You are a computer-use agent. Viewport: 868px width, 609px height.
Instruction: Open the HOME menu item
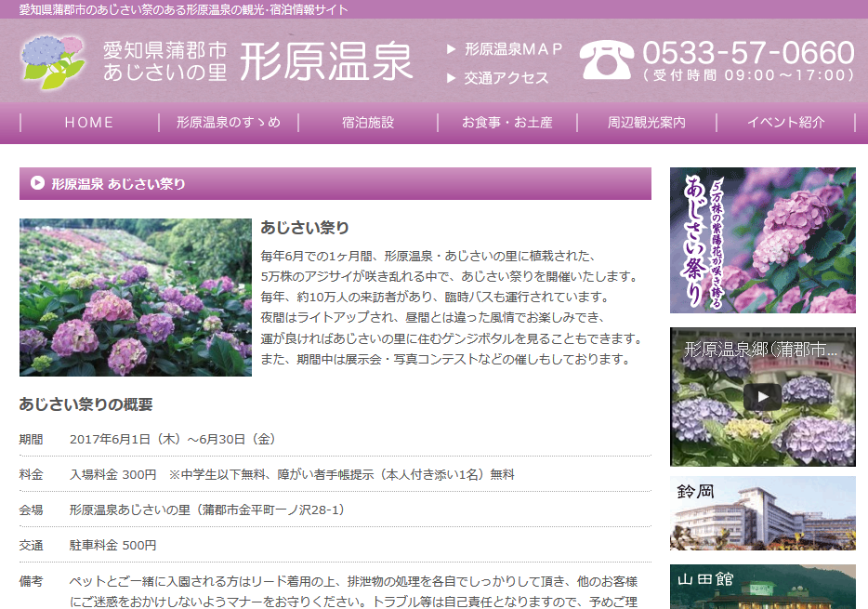click(x=89, y=123)
